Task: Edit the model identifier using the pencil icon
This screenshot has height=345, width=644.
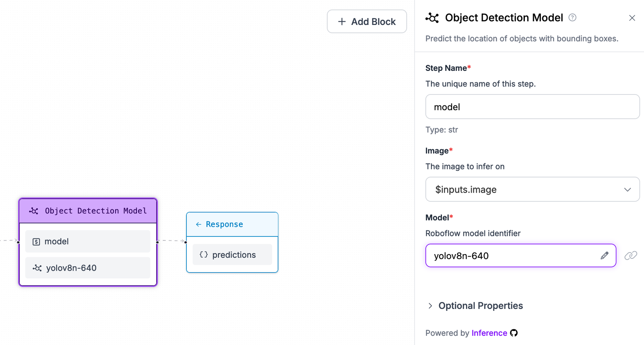Action: [605, 255]
